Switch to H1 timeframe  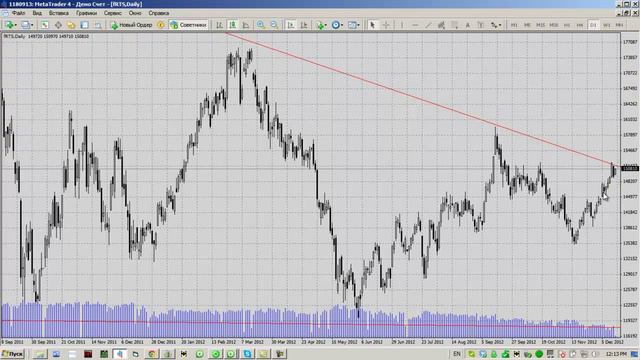coord(567,25)
